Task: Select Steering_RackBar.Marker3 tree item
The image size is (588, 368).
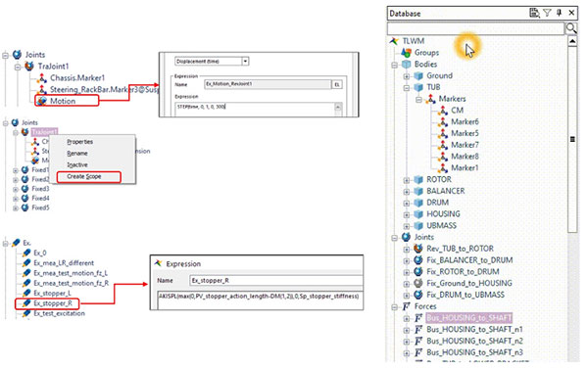Action: tap(104, 89)
